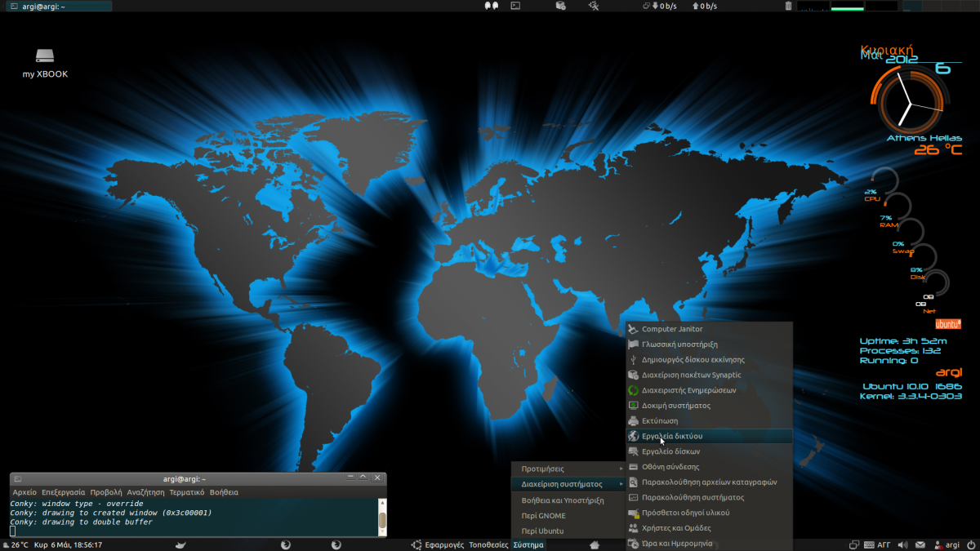
Task: Open terminal's Επεξεργασία menu
Action: pyautogui.click(x=64, y=492)
